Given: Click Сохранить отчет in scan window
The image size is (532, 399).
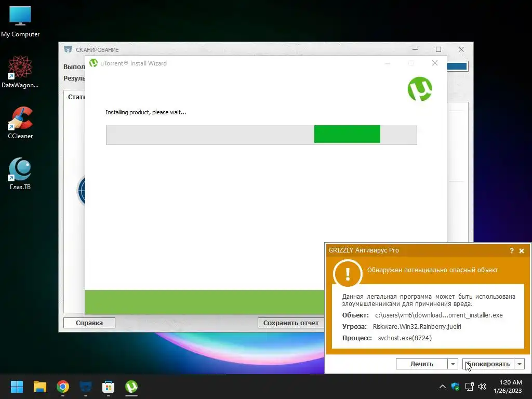Looking at the screenshot, I should [x=291, y=323].
